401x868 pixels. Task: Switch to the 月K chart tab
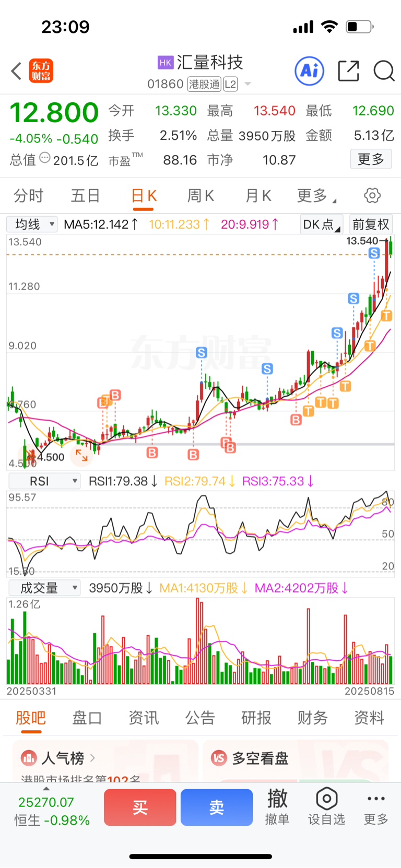tap(258, 196)
